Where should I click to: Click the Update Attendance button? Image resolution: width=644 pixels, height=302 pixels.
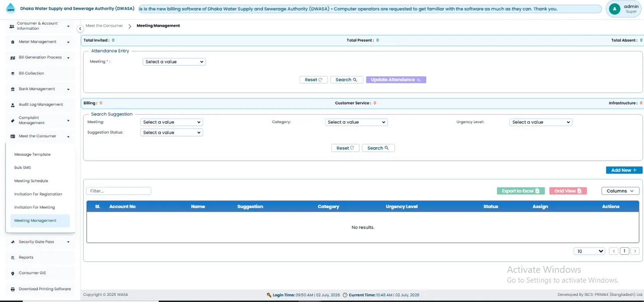pyautogui.click(x=396, y=80)
